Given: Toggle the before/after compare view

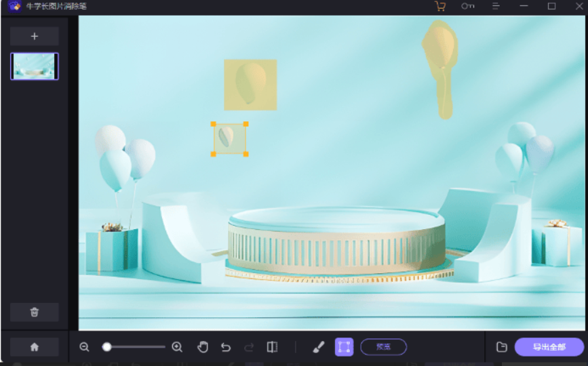Looking at the screenshot, I should pos(272,347).
